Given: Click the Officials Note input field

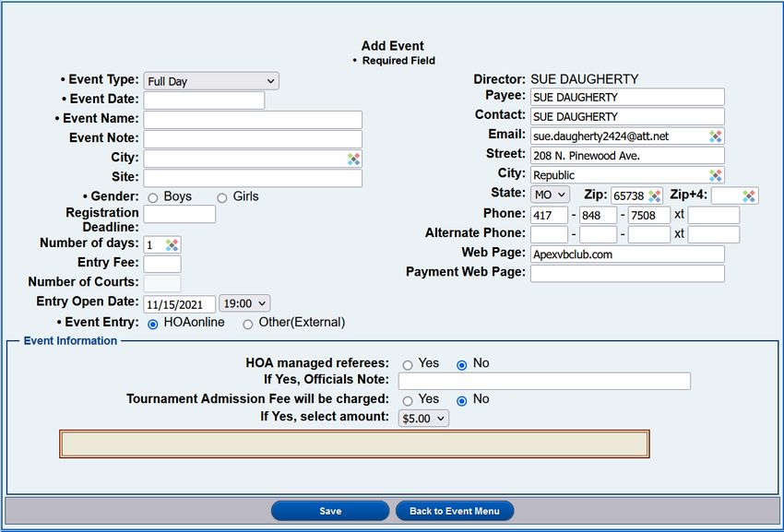Looking at the screenshot, I should (544, 381).
